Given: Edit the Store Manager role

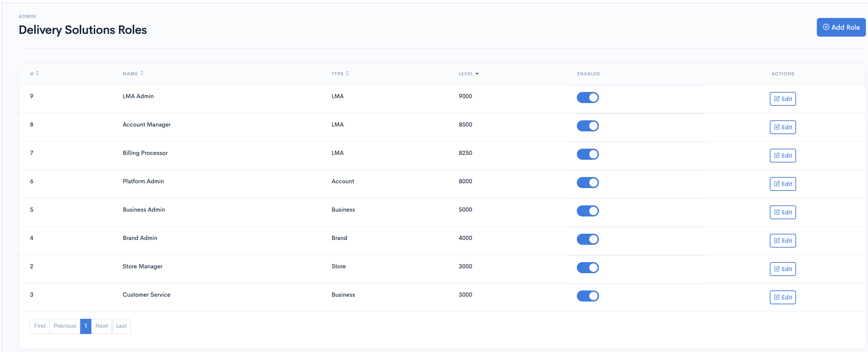Looking at the screenshot, I should click(x=783, y=269).
